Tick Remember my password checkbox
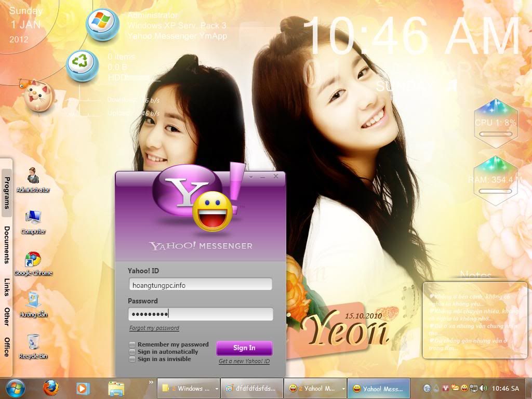Screen dimensions: 532x399 pyautogui.click(x=132, y=344)
